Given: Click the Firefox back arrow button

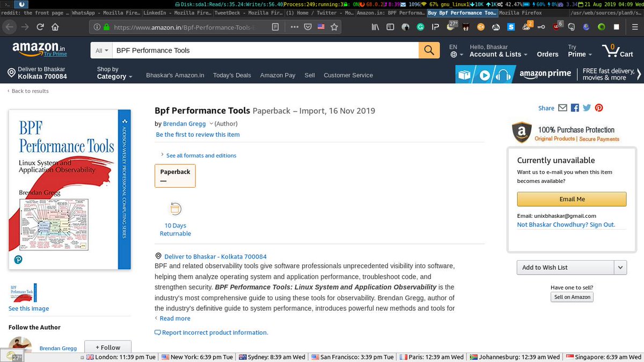Looking at the screenshot, I should (x=9, y=26).
